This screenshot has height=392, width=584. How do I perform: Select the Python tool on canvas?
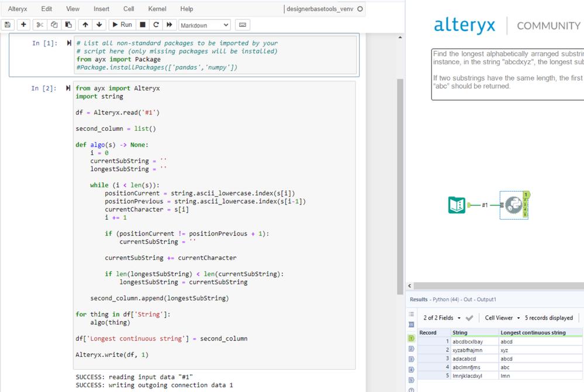click(x=513, y=205)
